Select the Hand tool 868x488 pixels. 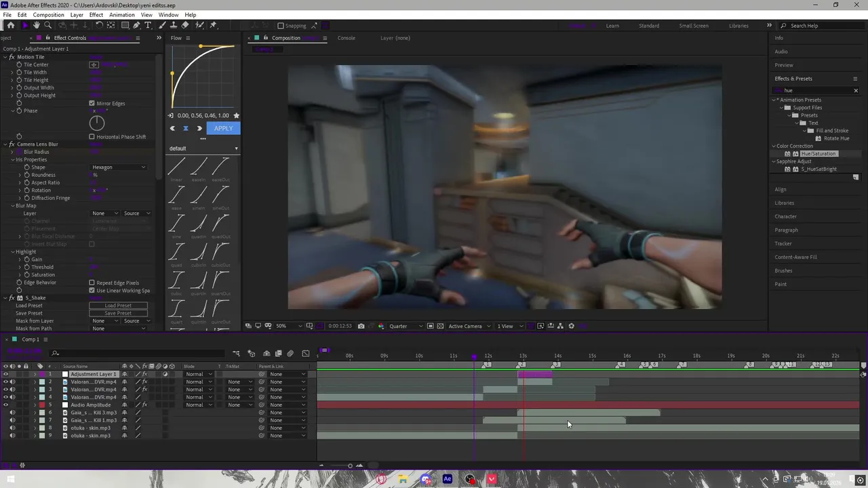tap(37, 26)
